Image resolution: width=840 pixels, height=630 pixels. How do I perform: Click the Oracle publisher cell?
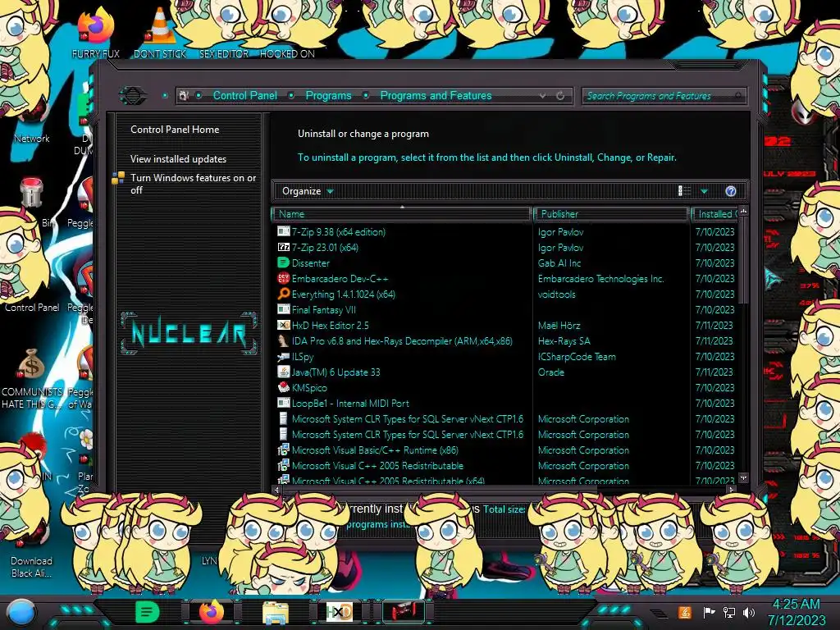[550, 372]
